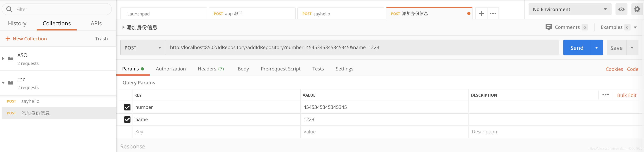Click the Save button

616,47
